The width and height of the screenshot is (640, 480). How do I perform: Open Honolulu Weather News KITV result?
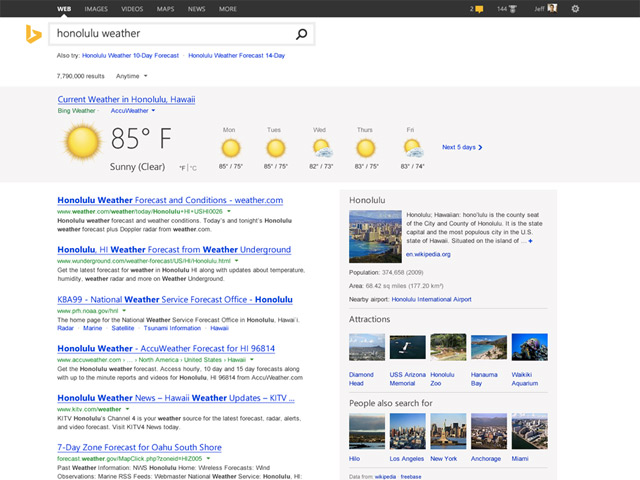(x=176, y=398)
